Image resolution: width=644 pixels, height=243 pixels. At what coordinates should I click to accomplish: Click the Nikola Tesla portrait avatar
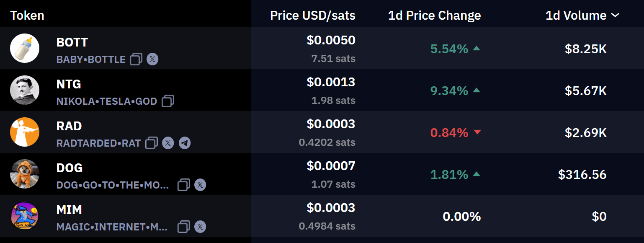tap(25, 90)
